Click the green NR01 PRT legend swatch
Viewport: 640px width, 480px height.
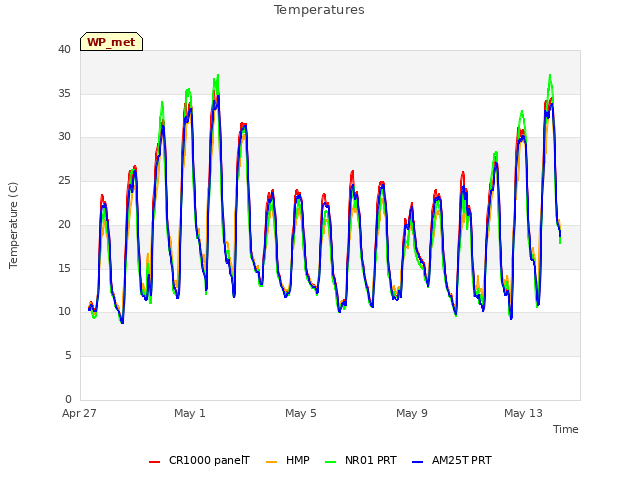coord(331,462)
